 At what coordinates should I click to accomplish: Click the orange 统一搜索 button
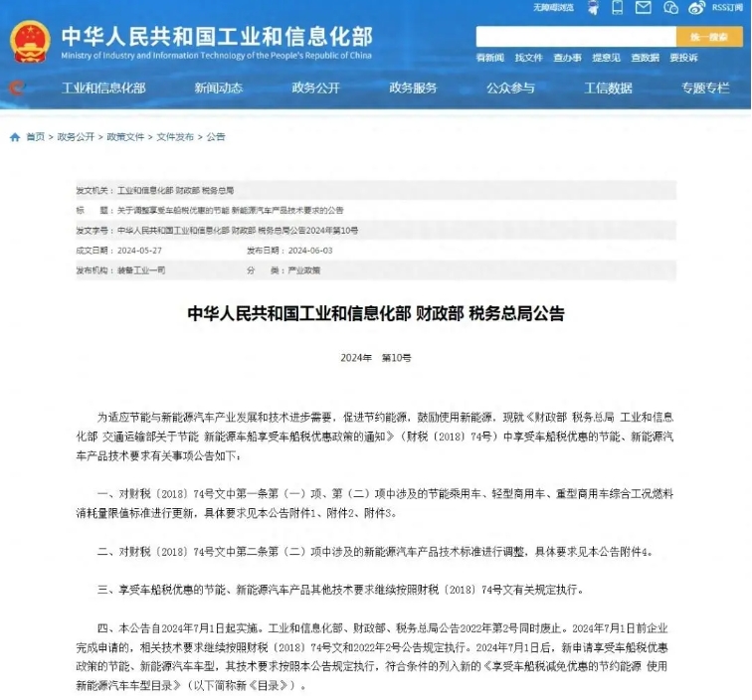coord(709,37)
